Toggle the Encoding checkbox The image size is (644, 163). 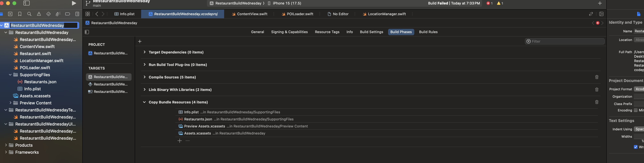(636, 110)
